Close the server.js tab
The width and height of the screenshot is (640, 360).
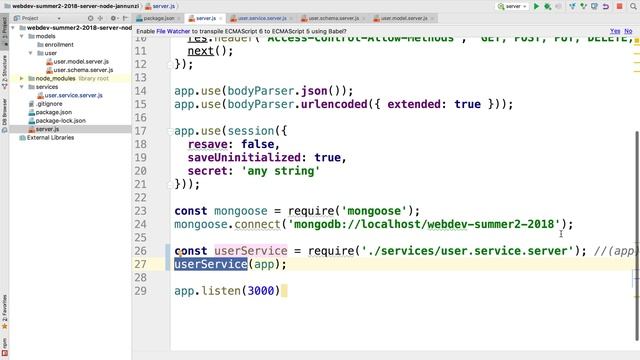click(221, 18)
